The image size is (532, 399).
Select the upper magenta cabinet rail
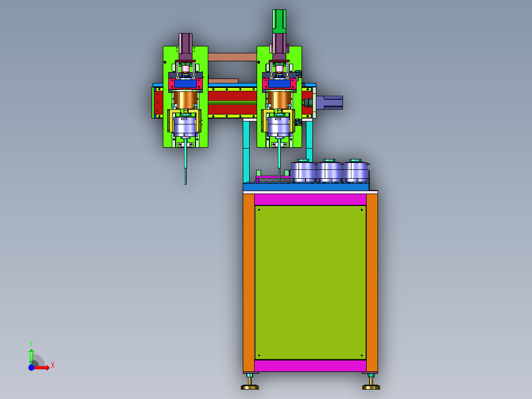point(310,199)
